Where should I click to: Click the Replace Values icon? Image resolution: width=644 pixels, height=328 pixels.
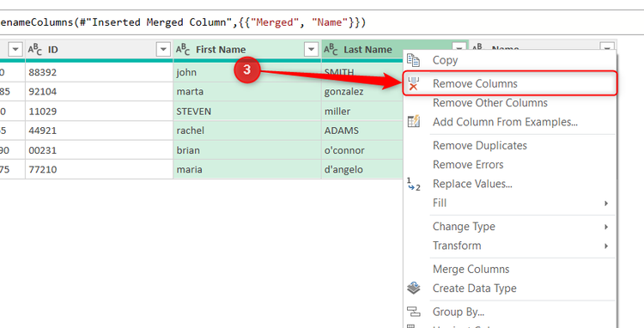click(413, 184)
